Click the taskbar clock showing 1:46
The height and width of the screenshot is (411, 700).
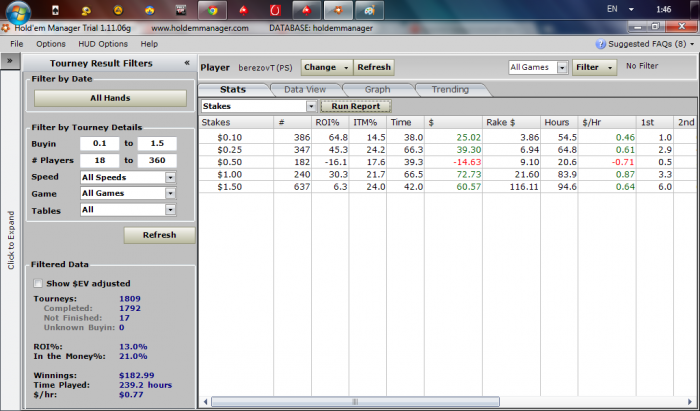pos(663,9)
